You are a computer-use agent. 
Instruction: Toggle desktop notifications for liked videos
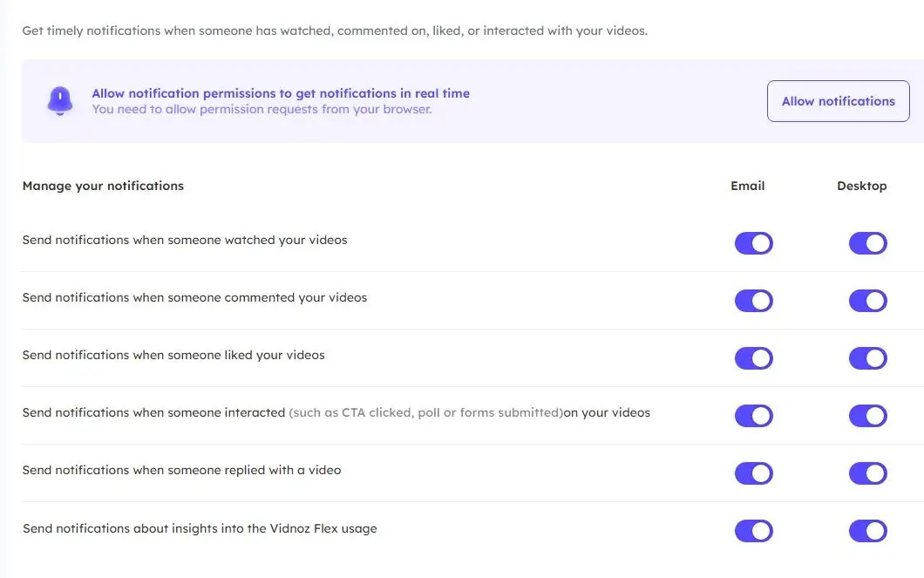click(x=867, y=358)
